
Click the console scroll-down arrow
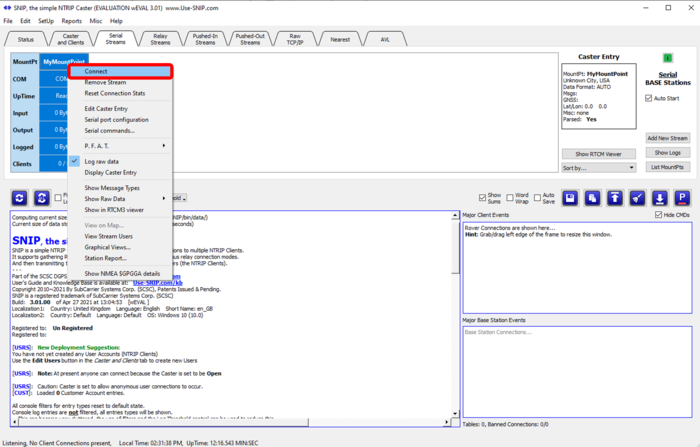(x=455, y=414)
